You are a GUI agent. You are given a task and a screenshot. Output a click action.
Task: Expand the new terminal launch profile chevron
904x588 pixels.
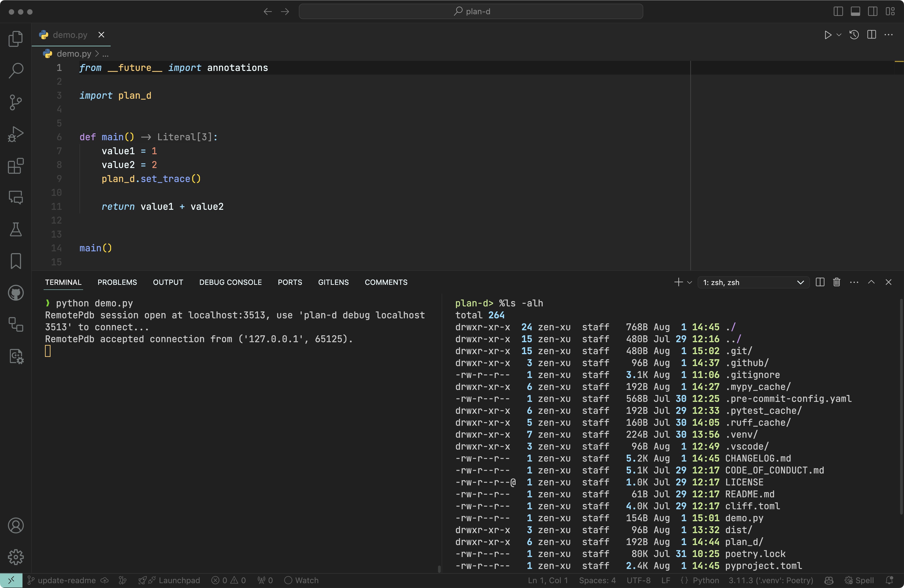(x=690, y=282)
